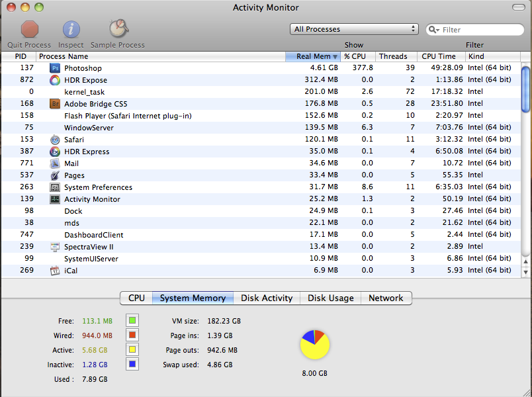Click the Adobe Bridge CS5 icon
Image resolution: width=532 pixels, height=397 pixels.
55,104
